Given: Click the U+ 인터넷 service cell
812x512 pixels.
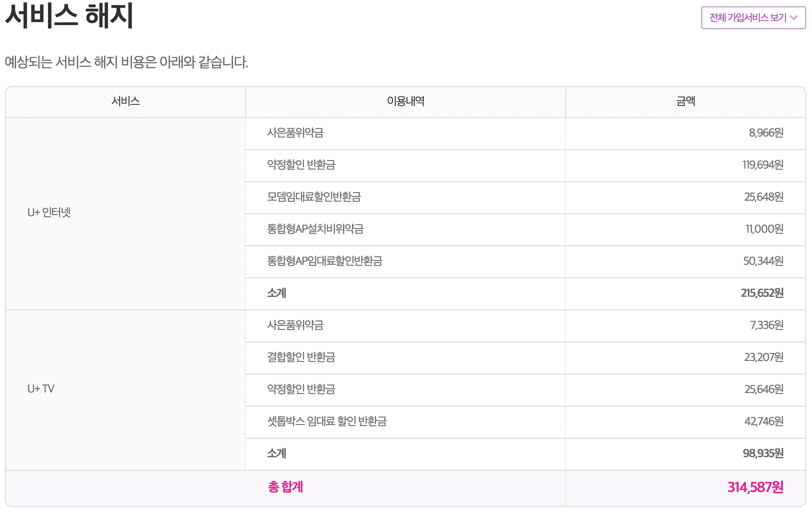Looking at the screenshot, I should (49, 213).
